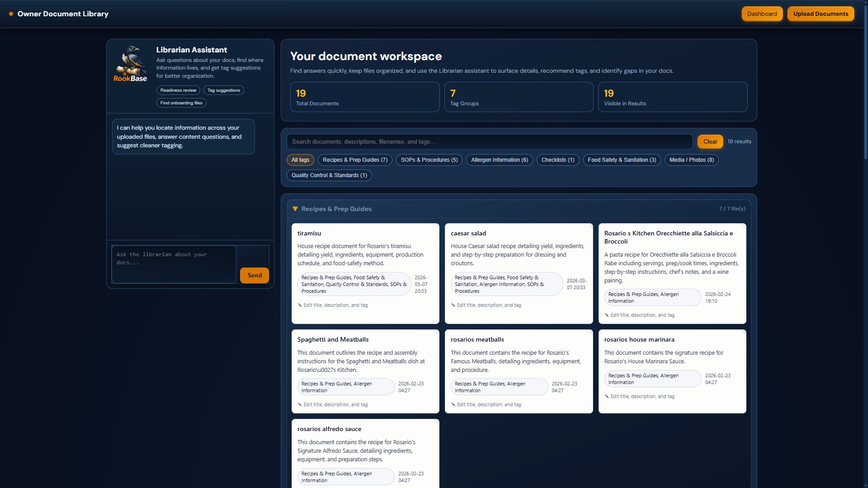The height and width of the screenshot is (488, 868).
Task: Clear the current search results
Action: point(710,141)
